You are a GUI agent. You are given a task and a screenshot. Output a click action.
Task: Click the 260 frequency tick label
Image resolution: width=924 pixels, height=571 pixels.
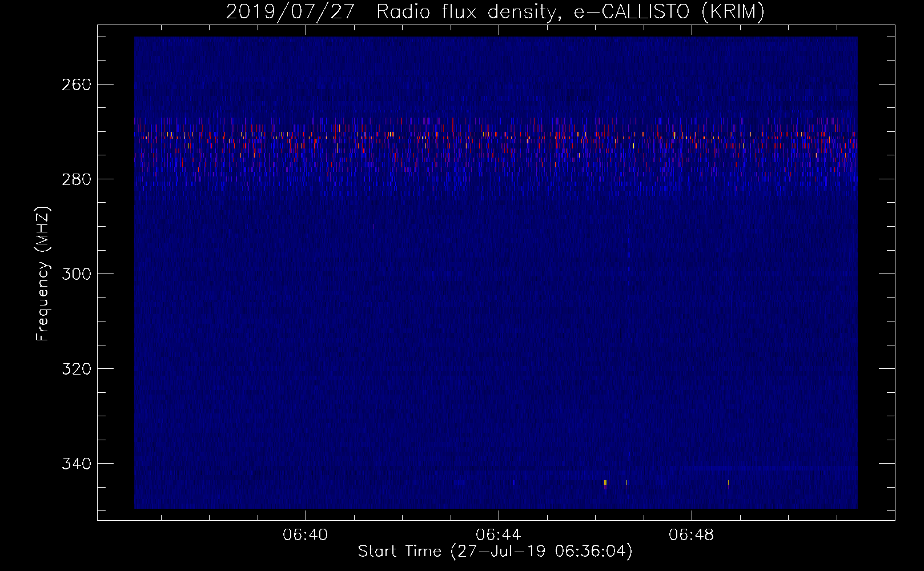click(76, 85)
